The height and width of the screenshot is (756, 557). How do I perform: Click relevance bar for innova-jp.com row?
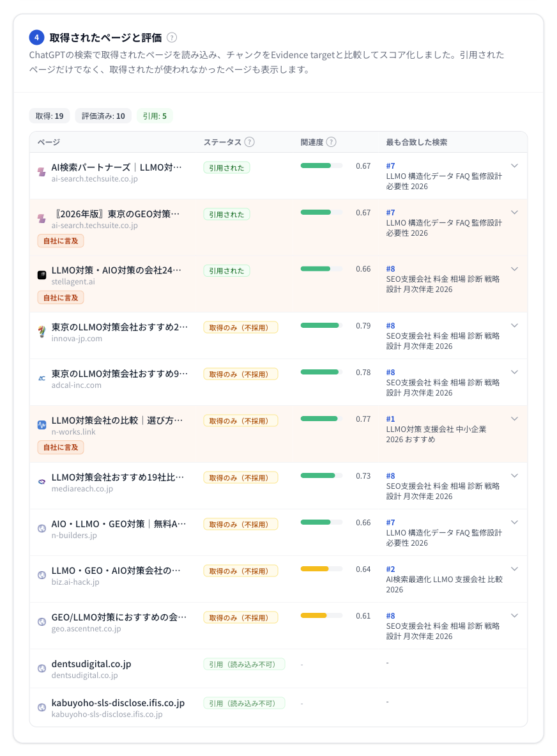tap(321, 325)
